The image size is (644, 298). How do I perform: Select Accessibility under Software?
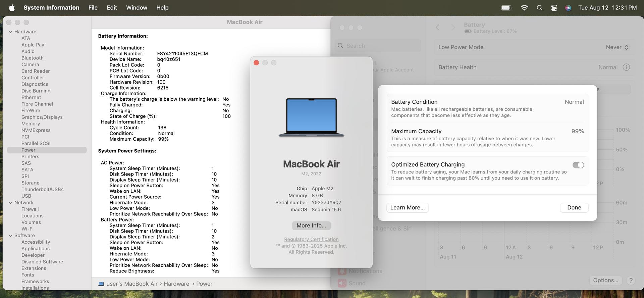(36, 242)
